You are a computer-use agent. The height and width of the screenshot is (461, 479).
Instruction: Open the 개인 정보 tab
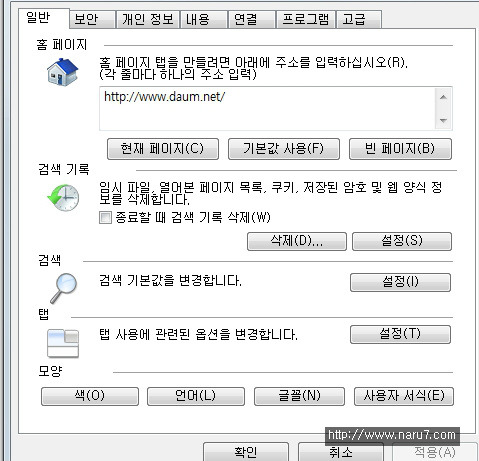pyautogui.click(x=148, y=19)
